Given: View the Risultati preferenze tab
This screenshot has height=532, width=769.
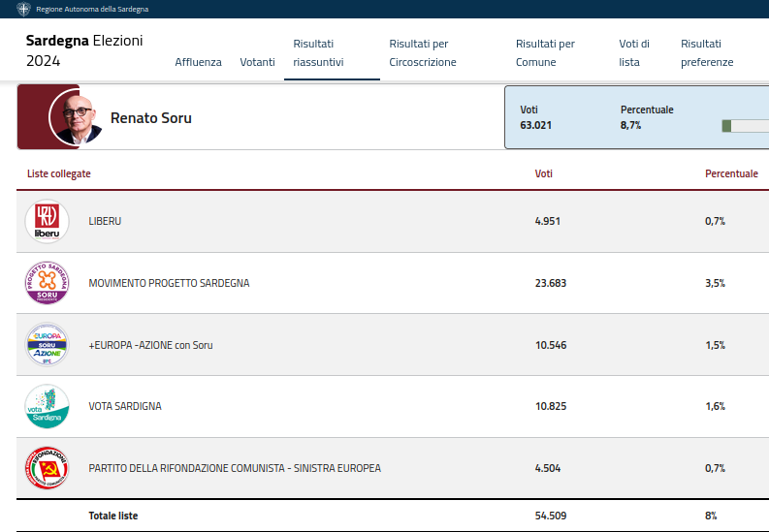Looking at the screenshot, I should [x=707, y=53].
